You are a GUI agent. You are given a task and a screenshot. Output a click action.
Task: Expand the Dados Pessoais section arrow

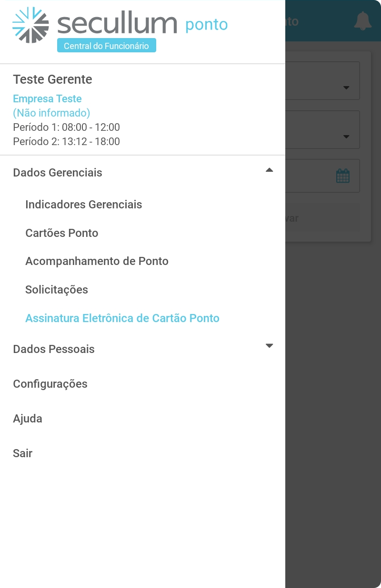click(x=269, y=346)
